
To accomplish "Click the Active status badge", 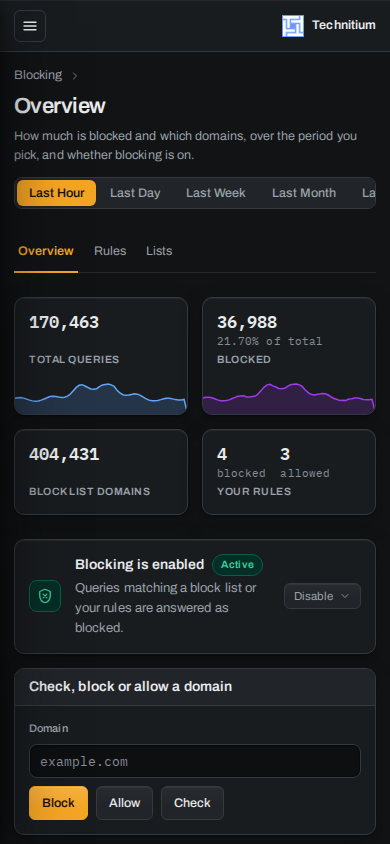I will coord(237,565).
